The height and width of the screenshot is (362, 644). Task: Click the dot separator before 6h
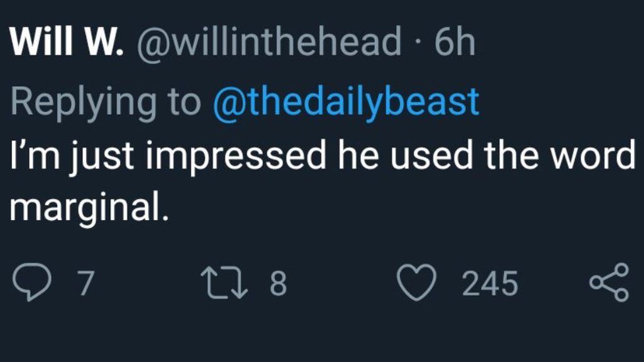tap(418, 41)
